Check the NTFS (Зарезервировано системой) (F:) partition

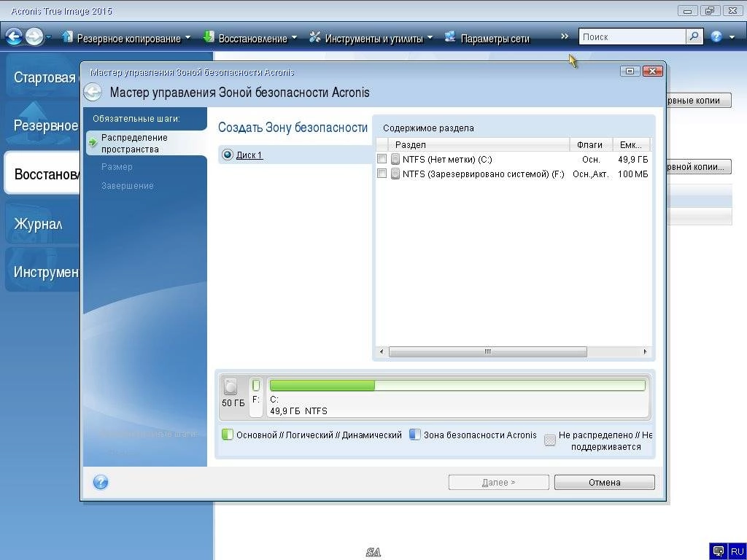point(382,174)
